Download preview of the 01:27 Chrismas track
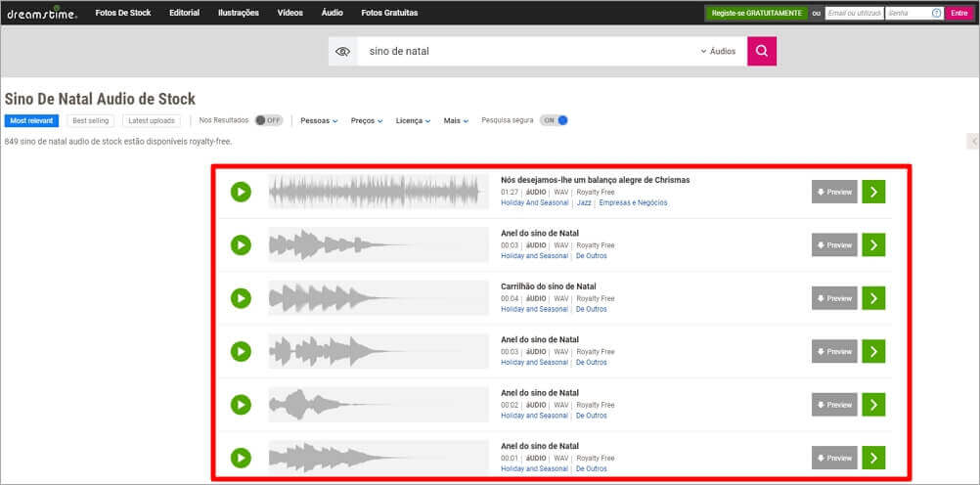Image resolution: width=980 pixels, height=485 pixels. click(834, 192)
